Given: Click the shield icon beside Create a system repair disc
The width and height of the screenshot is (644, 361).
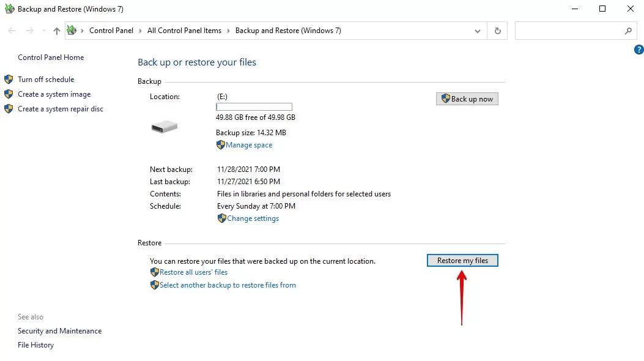Looking at the screenshot, I should 9,109.
